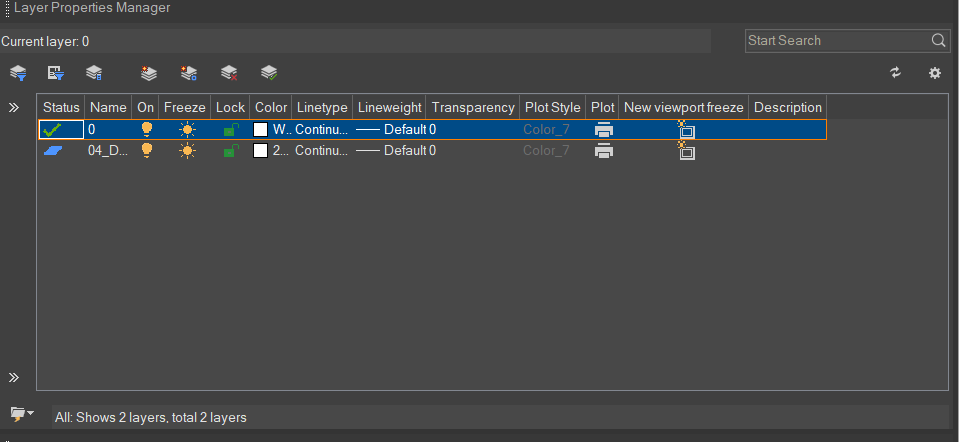Viewport: 959px width, 442px height.
Task: Open the layer settings gear
Action: point(935,73)
